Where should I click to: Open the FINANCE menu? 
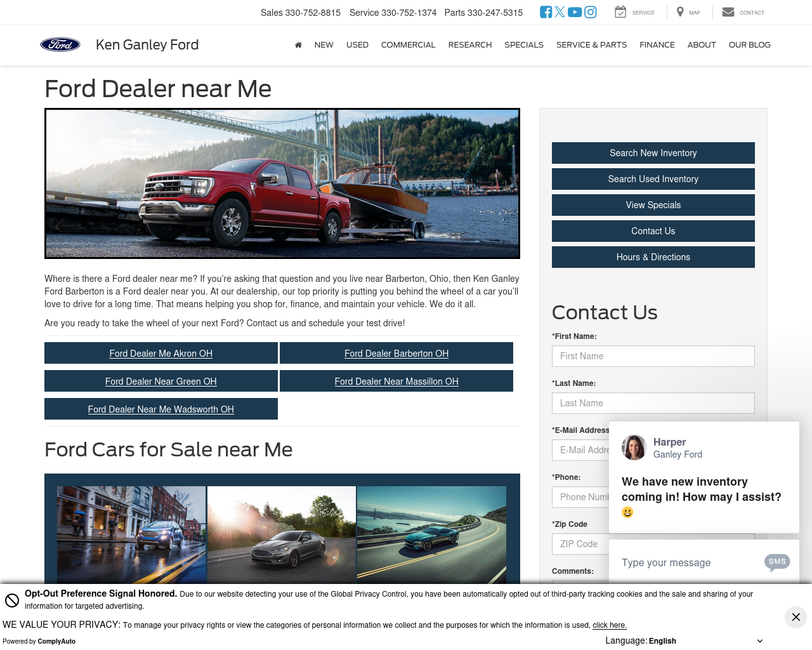[657, 45]
